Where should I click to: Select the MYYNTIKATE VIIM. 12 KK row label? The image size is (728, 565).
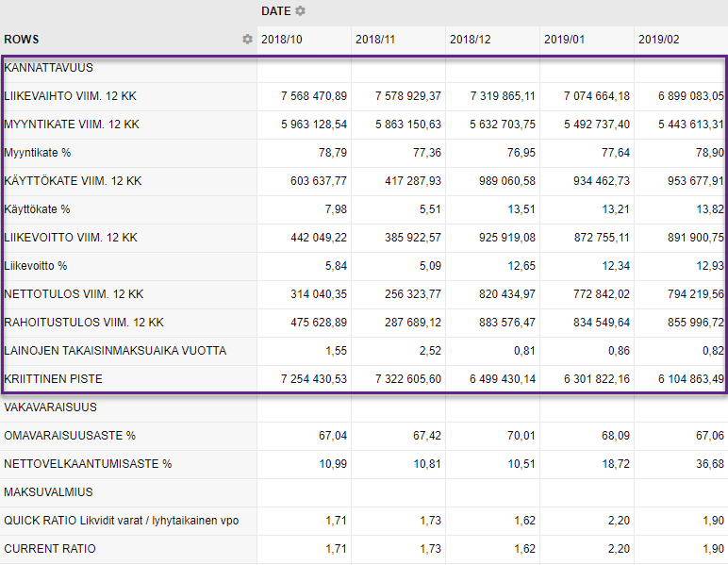pyautogui.click(x=72, y=125)
